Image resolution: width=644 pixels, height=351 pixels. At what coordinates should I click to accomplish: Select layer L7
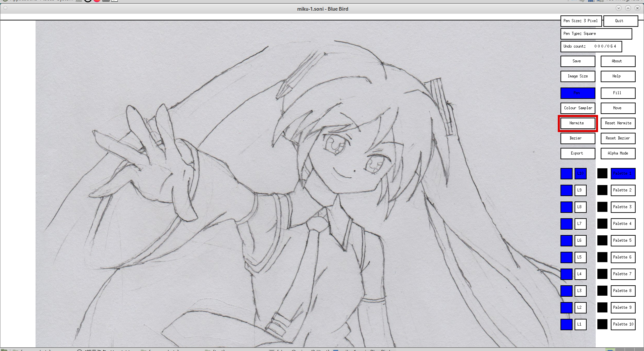580,224
